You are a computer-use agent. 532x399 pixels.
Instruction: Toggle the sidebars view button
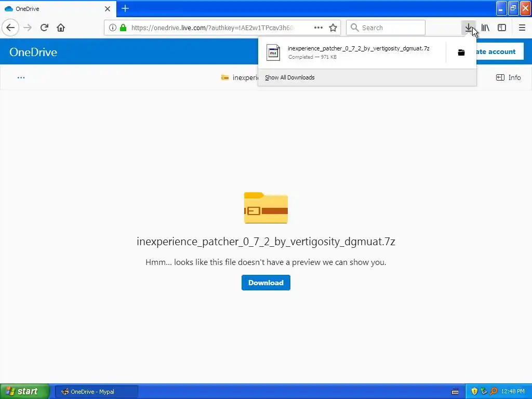tap(502, 28)
